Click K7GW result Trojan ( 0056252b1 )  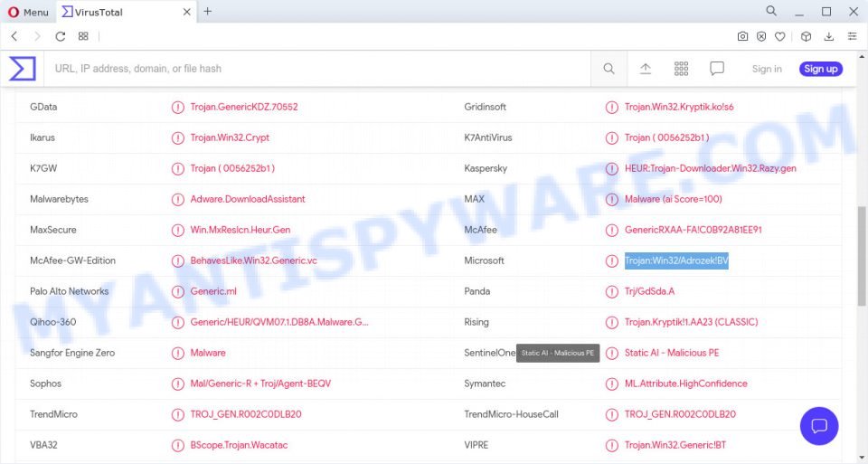[x=232, y=168]
